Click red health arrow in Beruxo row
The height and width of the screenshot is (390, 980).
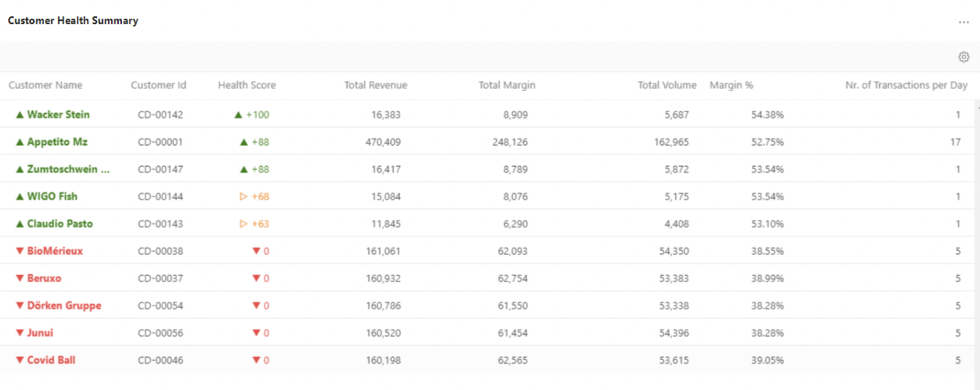[256, 278]
